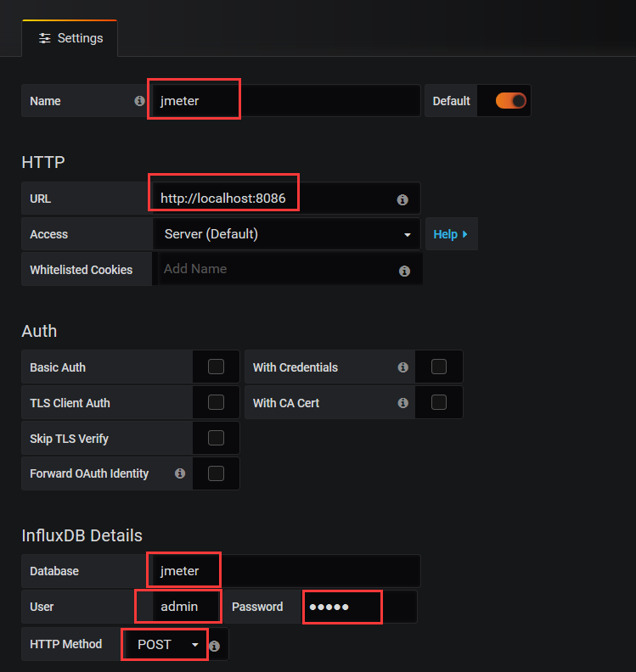Click the Access label

tap(49, 234)
